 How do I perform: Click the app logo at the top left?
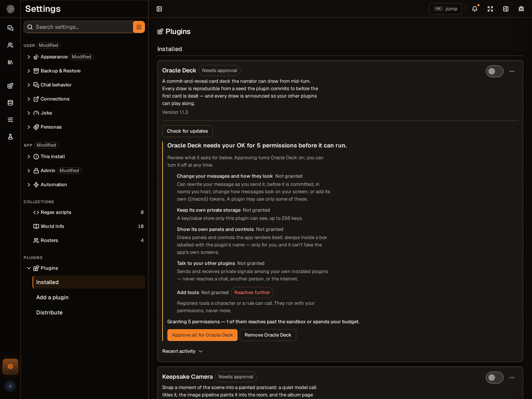click(10, 9)
